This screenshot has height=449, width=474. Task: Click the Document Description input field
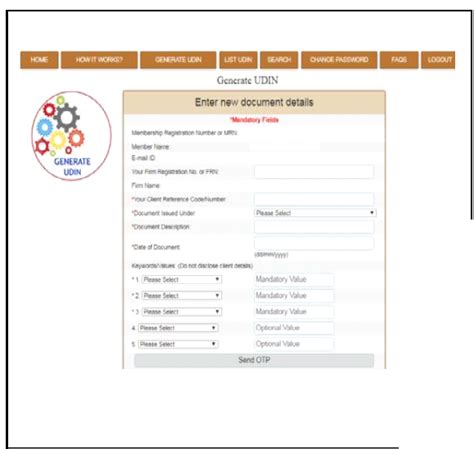coord(314,227)
